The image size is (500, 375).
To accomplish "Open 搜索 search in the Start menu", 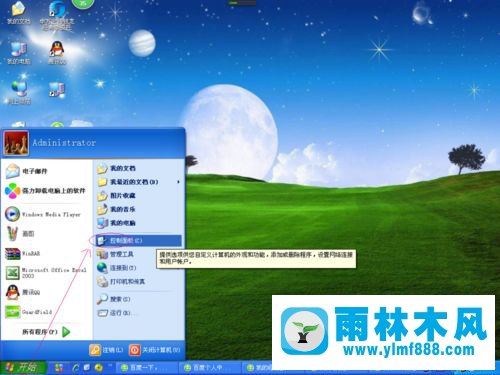I will pyautogui.click(x=113, y=299).
